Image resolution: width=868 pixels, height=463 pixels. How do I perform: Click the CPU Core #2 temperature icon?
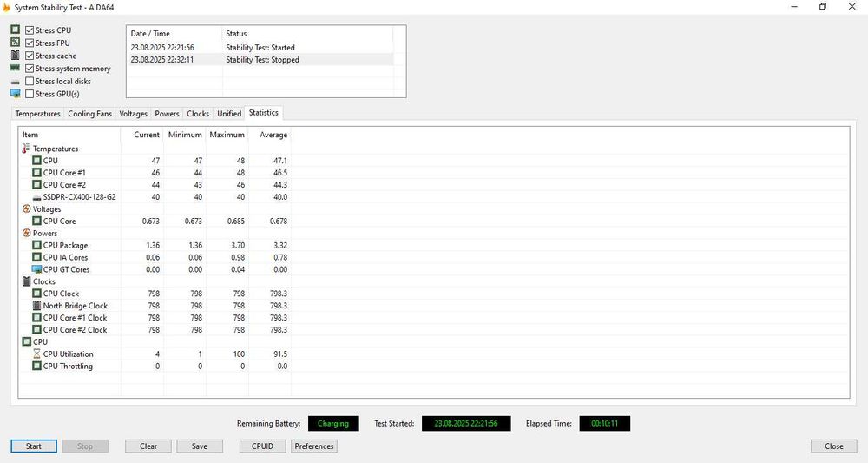(x=37, y=185)
